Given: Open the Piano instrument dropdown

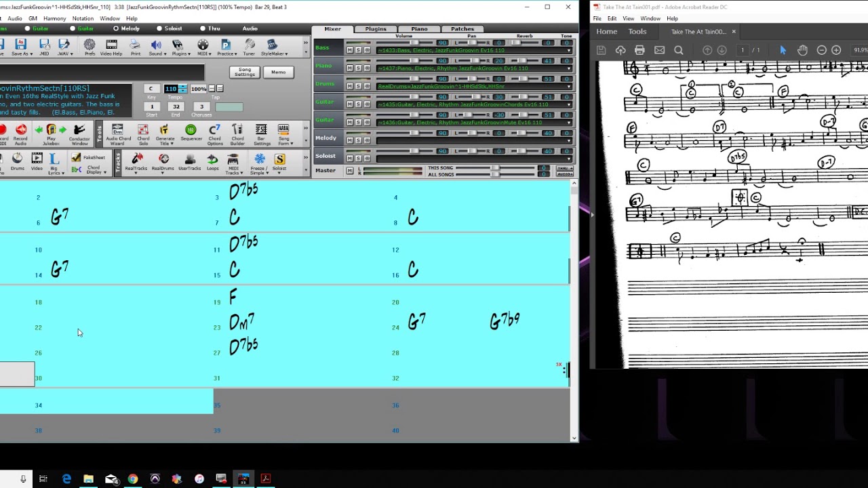Looking at the screenshot, I should (x=570, y=68).
